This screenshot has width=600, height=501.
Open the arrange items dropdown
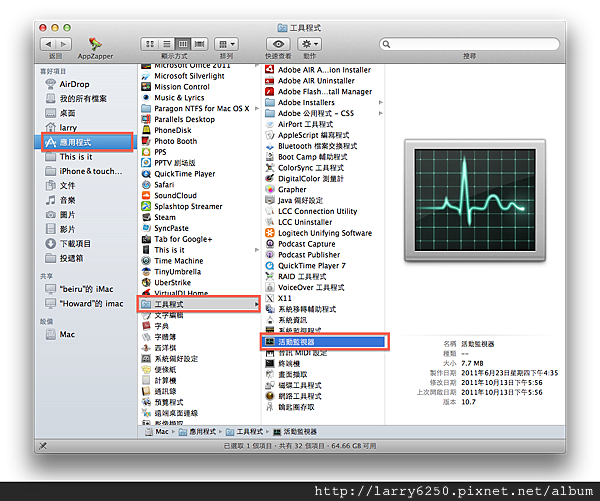[227, 44]
